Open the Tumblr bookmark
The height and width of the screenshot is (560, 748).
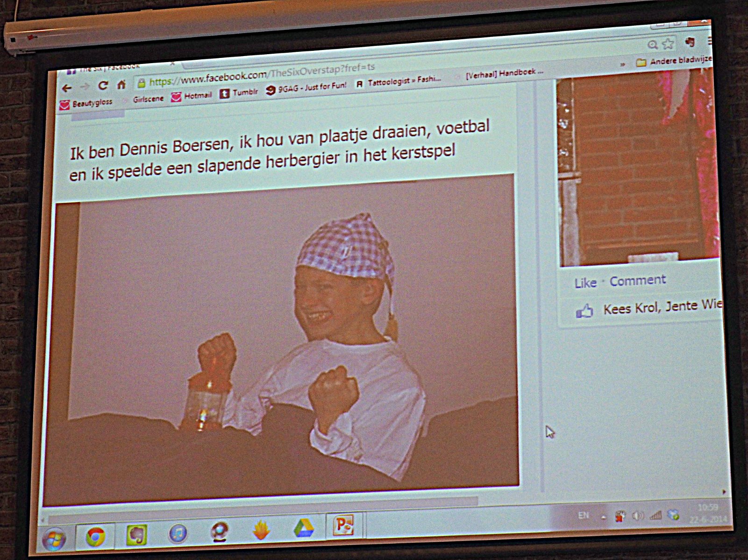(239, 93)
